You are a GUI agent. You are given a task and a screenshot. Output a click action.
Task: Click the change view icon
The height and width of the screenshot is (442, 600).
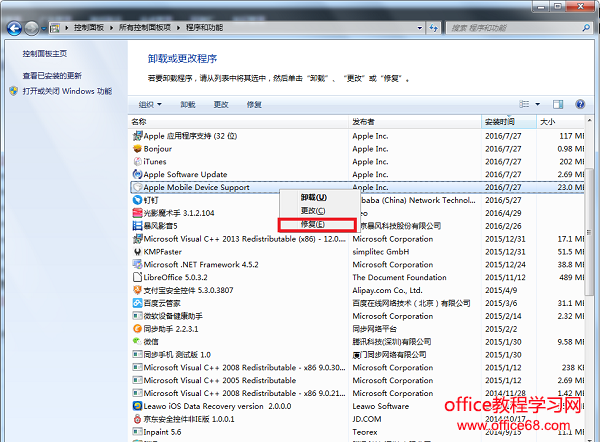pos(524,104)
